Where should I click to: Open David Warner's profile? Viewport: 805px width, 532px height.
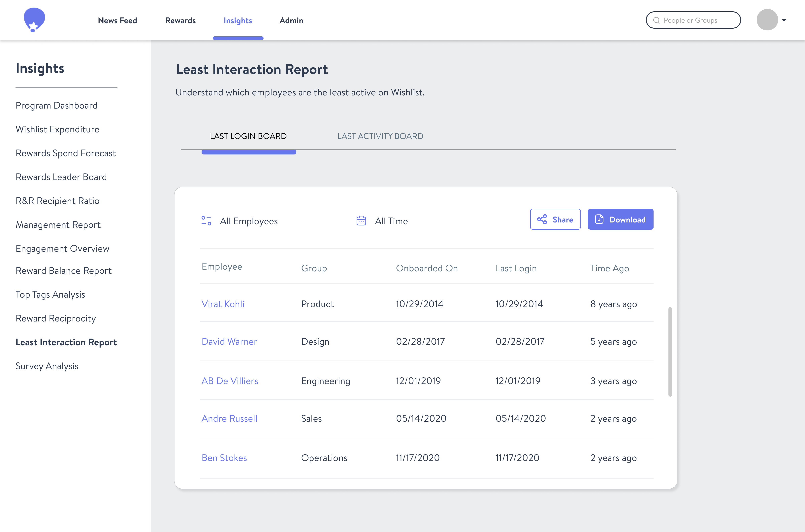(229, 342)
